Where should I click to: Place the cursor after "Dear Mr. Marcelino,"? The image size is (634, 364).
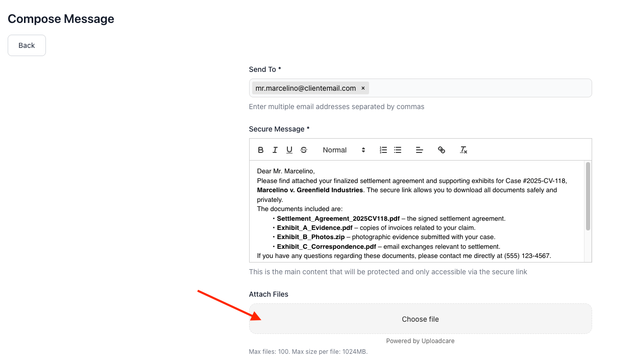(x=315, y=171)
